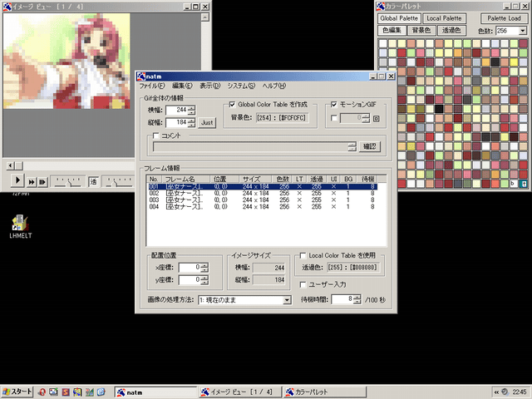Toggle the モーションGIF checkbox
Viewport: 532px width, 399px height.
pos(334,105)
